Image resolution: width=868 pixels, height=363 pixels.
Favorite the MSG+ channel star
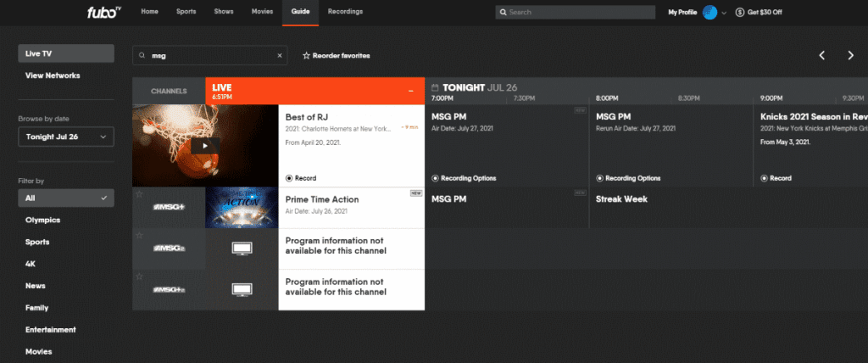tap(139, 195)
